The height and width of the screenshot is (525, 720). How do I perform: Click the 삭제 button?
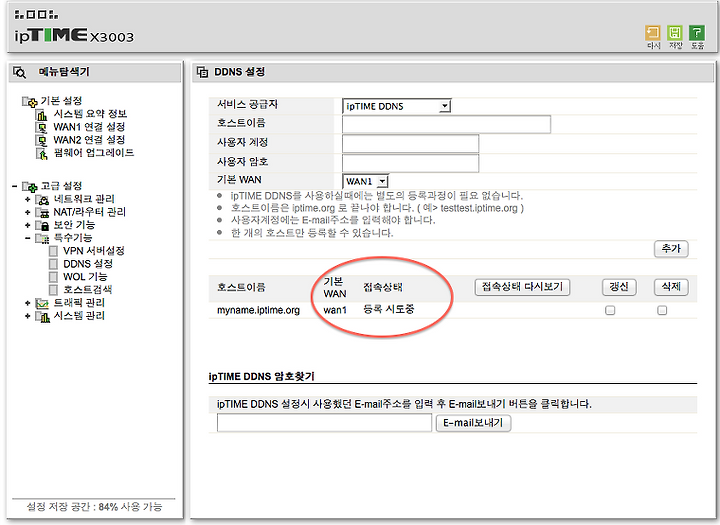[671, 287]
